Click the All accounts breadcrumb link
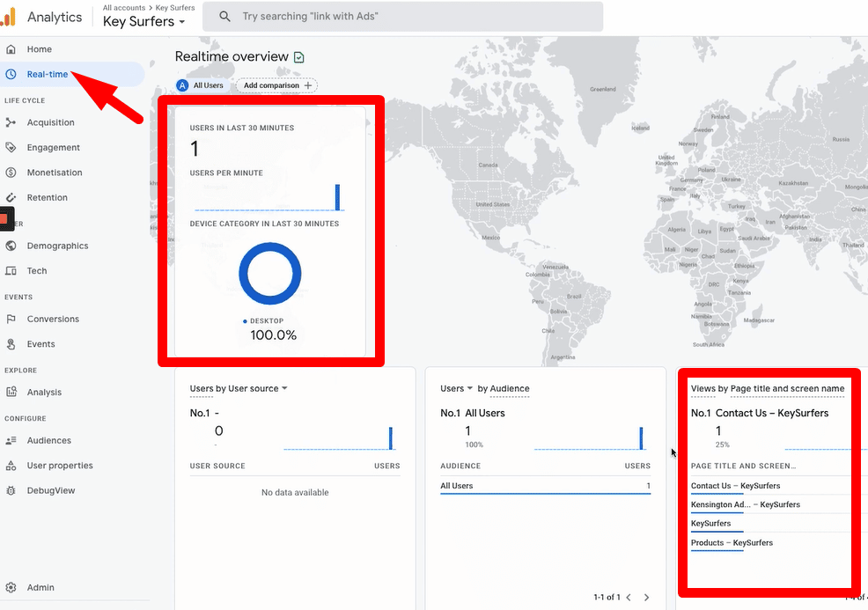868x610 pixels. [x=124, y=8]
